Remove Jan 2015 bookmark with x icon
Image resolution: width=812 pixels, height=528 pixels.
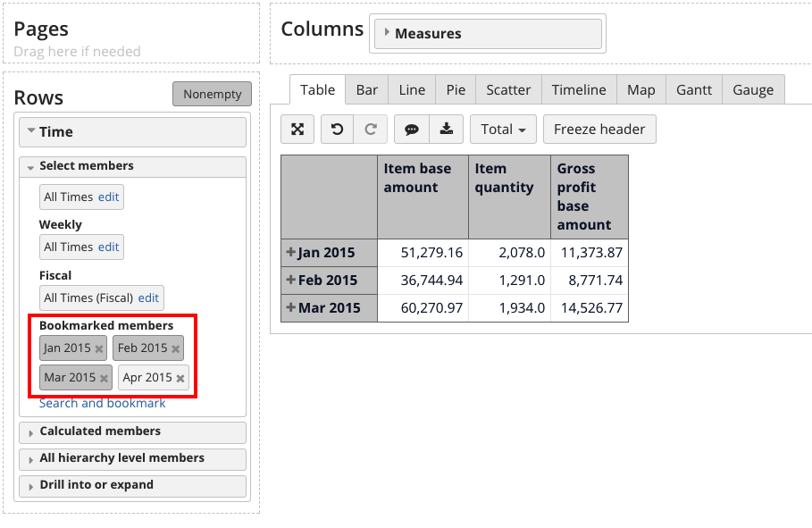point(99,349)
